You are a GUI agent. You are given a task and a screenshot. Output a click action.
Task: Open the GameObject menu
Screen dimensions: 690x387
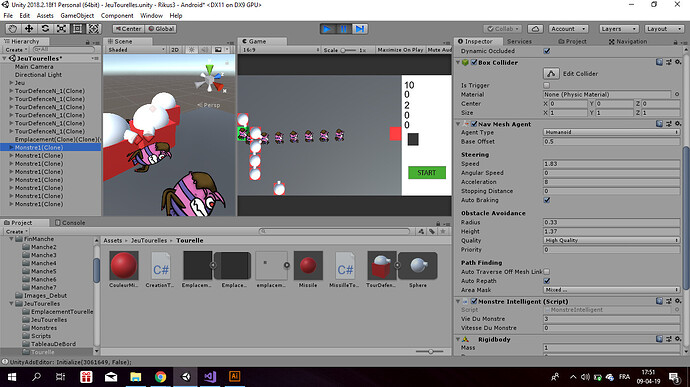(x=77, y=15)
